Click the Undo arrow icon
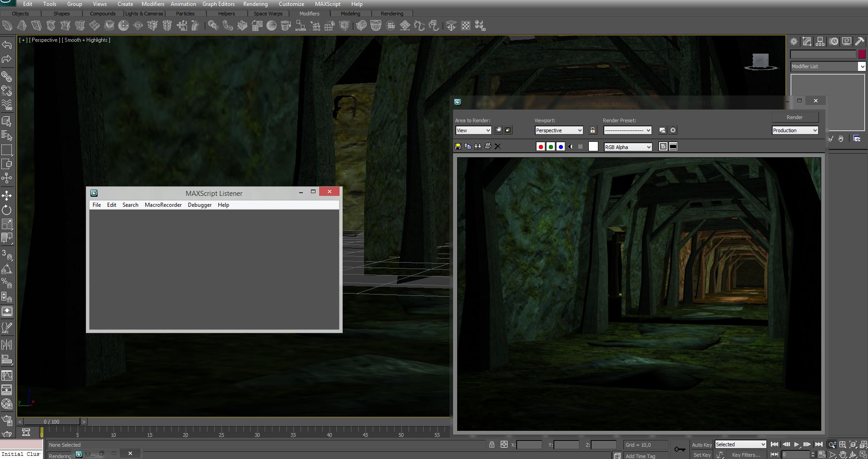868x459 pixels. pyautogui.click(x=7, y=45)
